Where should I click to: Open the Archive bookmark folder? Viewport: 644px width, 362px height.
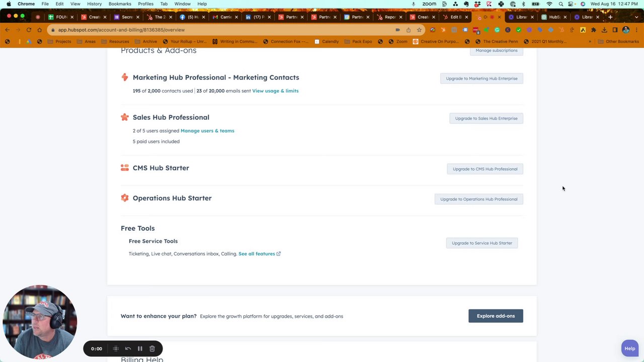(146, 41)
